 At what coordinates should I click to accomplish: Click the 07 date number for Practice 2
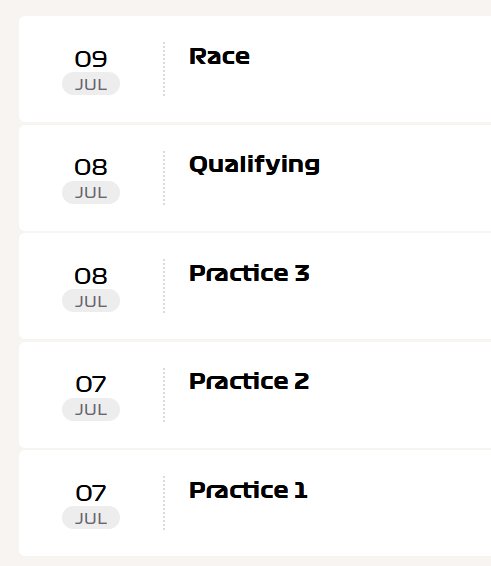(x=91, y=384)
